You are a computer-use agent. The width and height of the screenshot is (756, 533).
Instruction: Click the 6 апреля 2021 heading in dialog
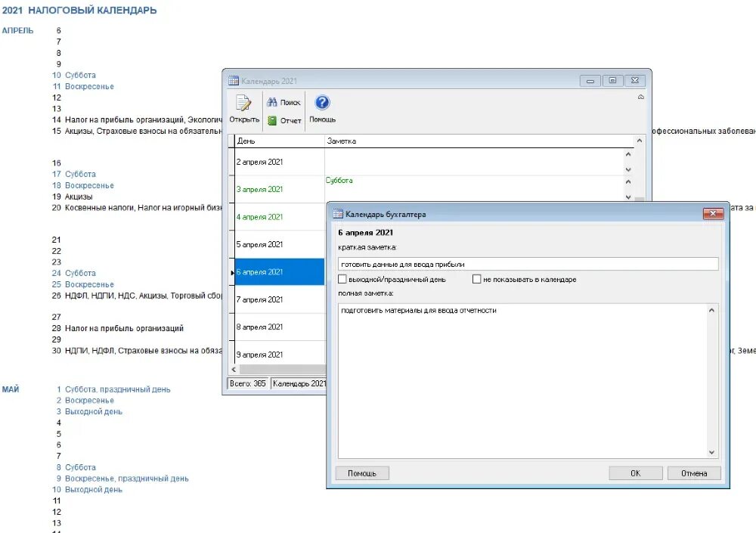tap(365, 233)
